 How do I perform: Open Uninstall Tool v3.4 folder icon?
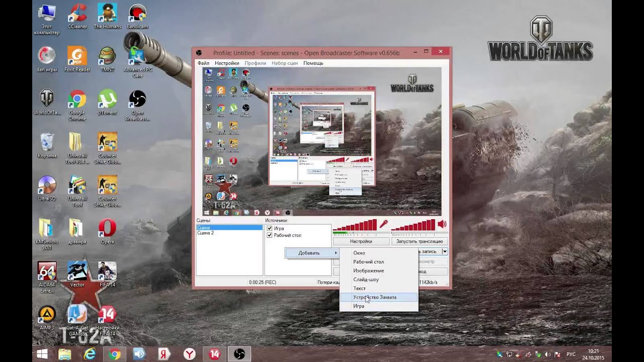77,148
